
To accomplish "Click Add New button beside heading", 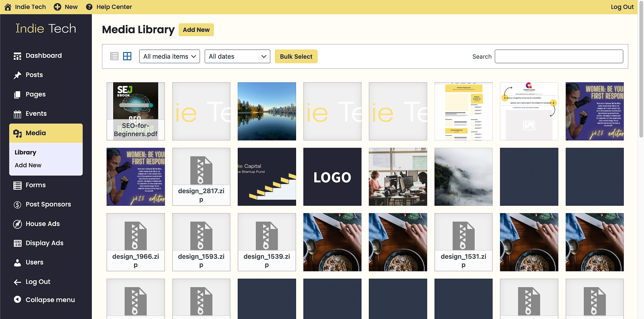I will (x=196, y=30).
